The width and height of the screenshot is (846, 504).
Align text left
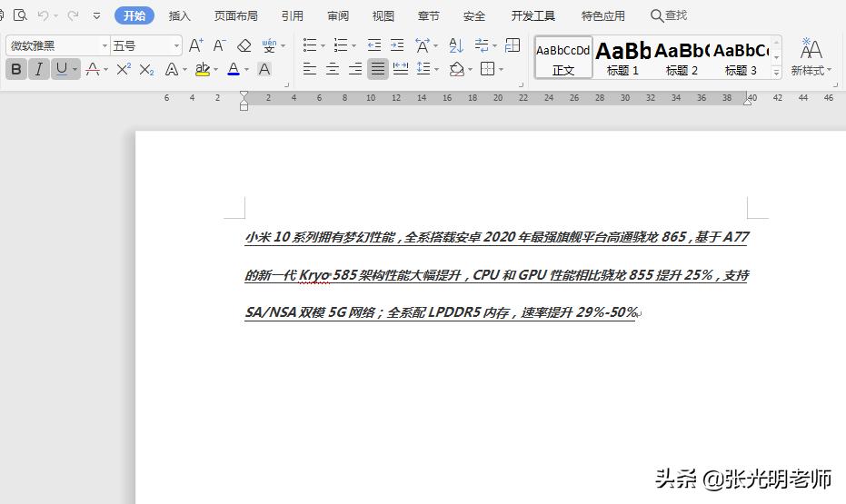point(310,69)
